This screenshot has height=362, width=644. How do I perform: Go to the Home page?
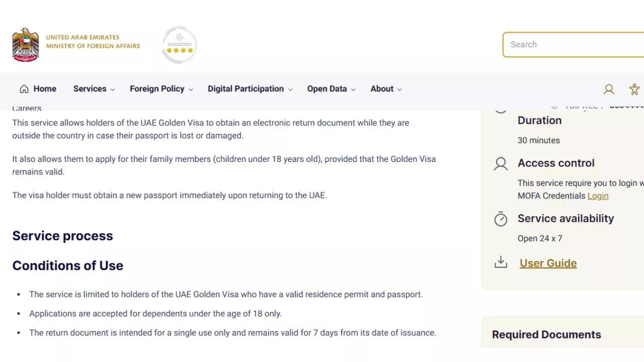(45, 89)
